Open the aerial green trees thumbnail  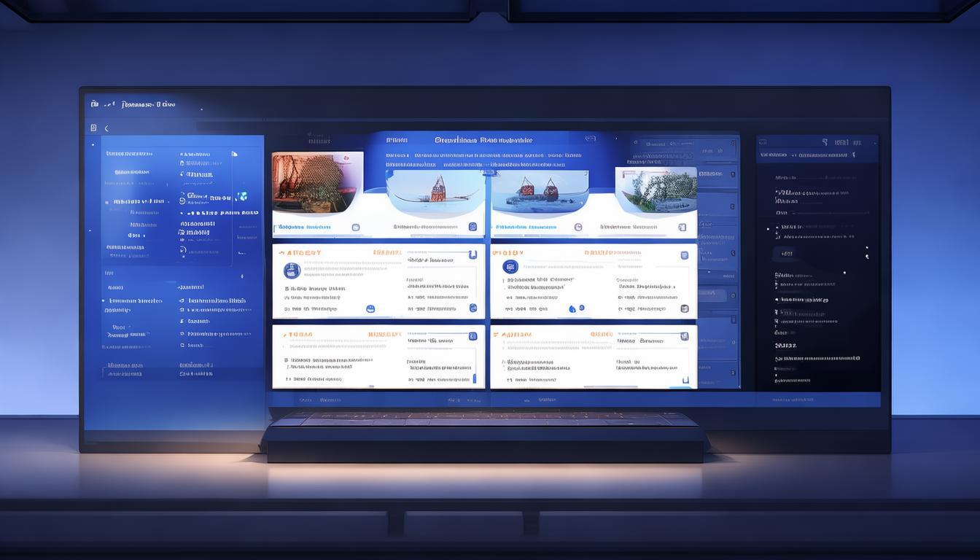tap(656, 190)
